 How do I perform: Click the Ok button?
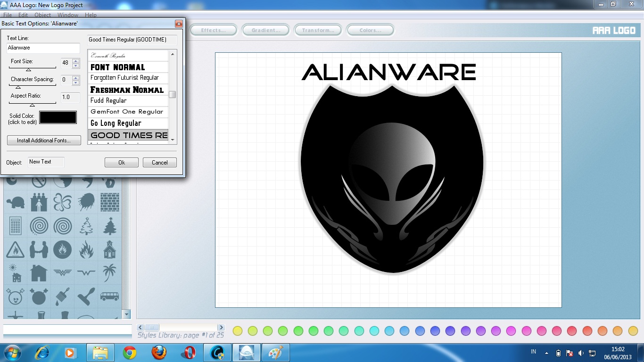122,162
